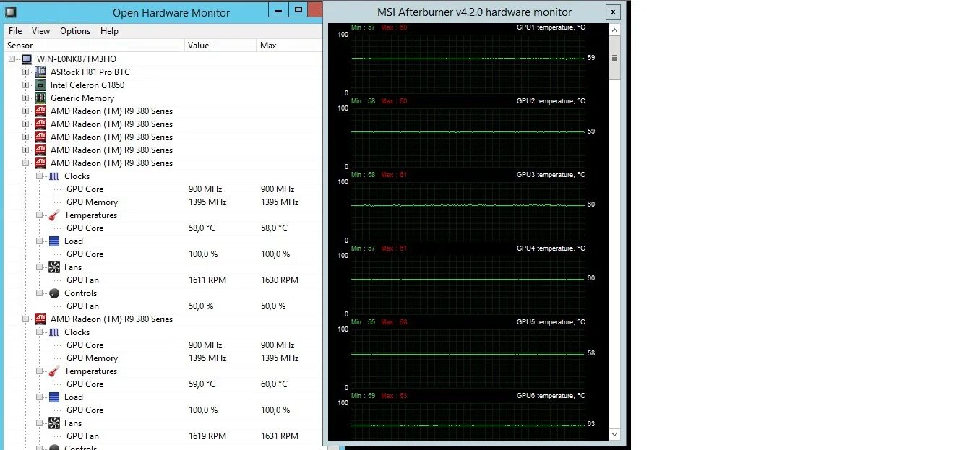Click the Generic Memory RAM icon
Image resolution: width=980 pixels, height=450 pixels.
[x=40, y=98]
